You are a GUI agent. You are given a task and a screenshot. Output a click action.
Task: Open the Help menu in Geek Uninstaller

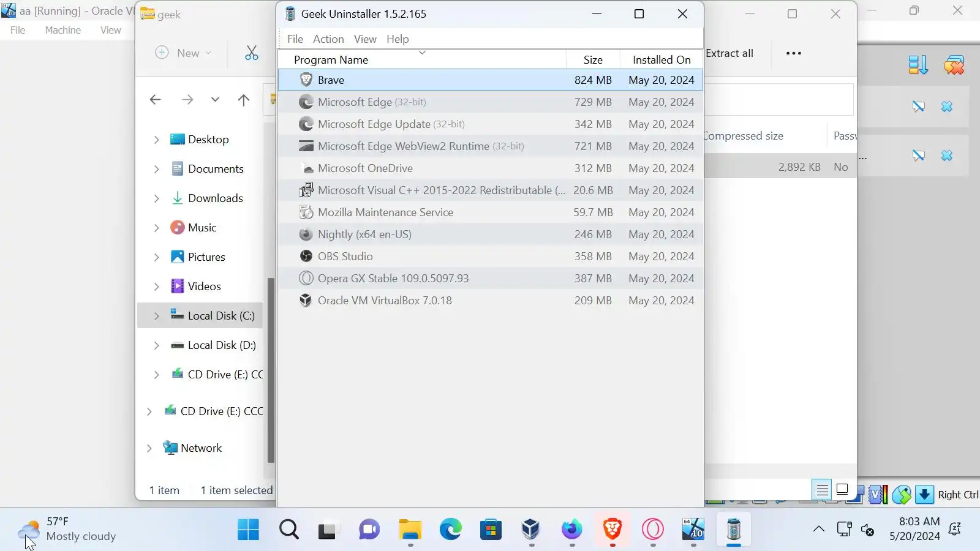pyautogui.click(x=398, y=39)
